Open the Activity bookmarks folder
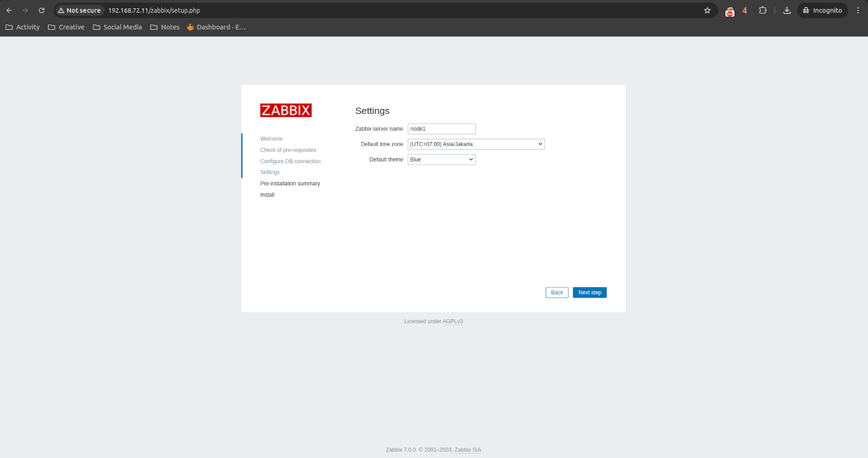This screenshot has height=458, width=868. point(23,27)
